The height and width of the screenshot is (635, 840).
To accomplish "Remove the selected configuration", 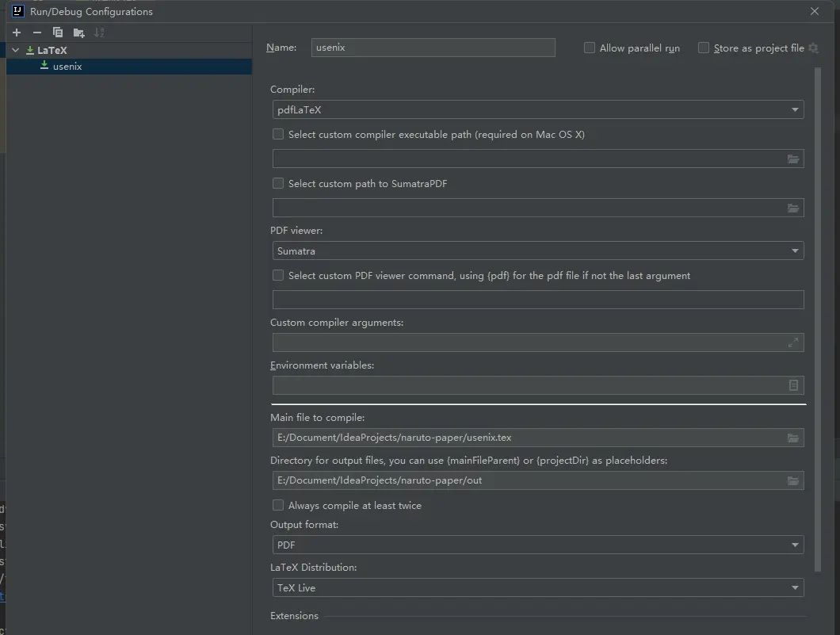I will tap(36, 33).
